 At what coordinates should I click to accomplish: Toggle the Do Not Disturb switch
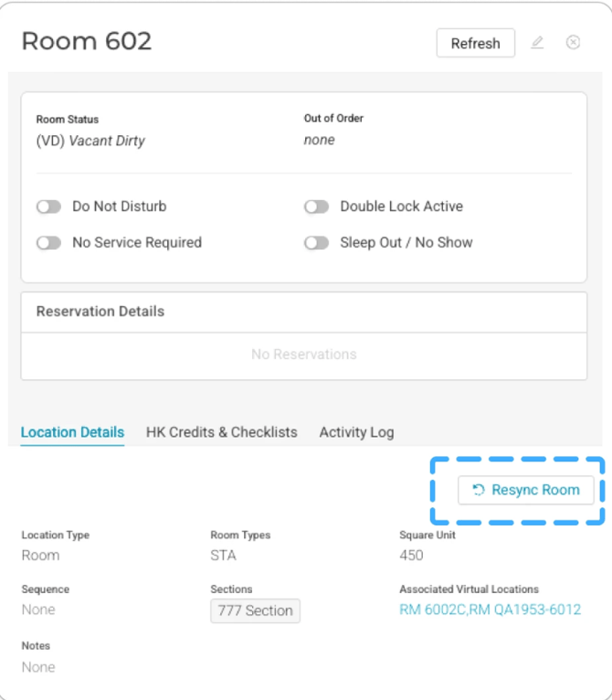(x=48, y=207)
